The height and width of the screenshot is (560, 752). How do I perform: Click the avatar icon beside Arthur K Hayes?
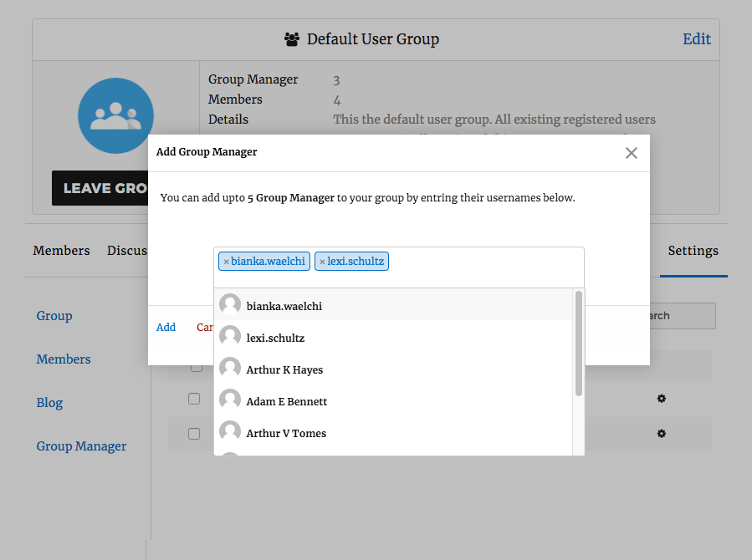[x=230, y=368]
